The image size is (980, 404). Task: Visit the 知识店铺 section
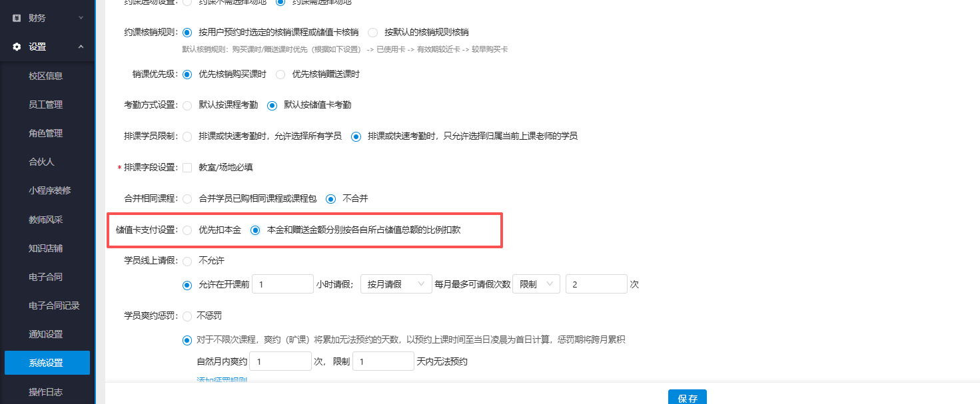(x=47, y=247)
